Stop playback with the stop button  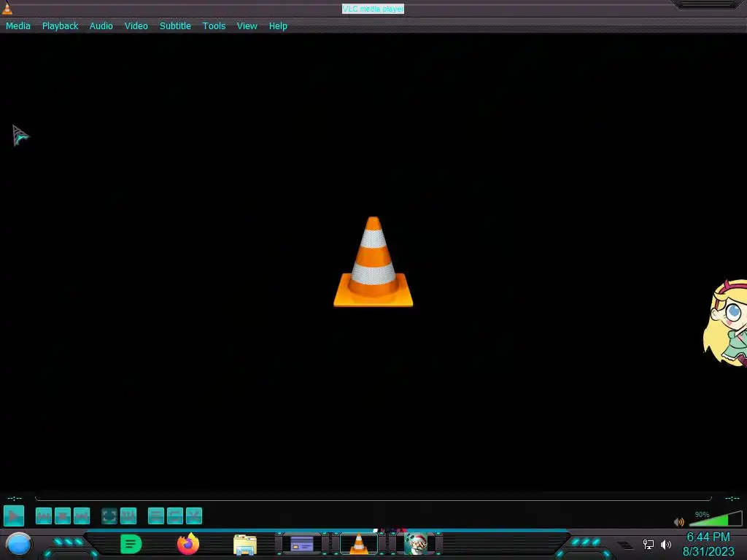[x=63, y=516]
